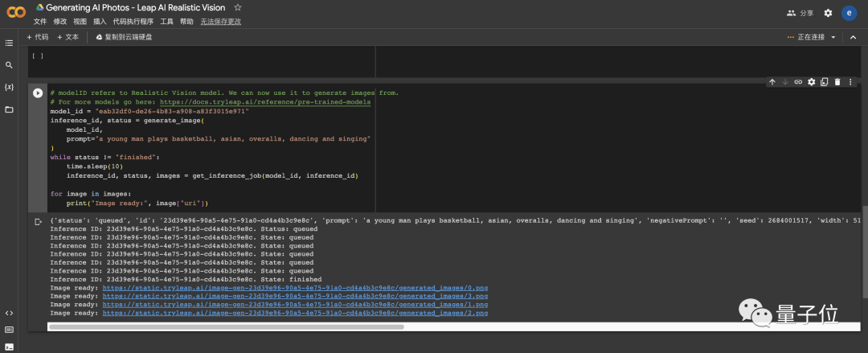Open the table of contents sidebar
The width and height of the screenshot is (868, 353).
tap(9, 43)
